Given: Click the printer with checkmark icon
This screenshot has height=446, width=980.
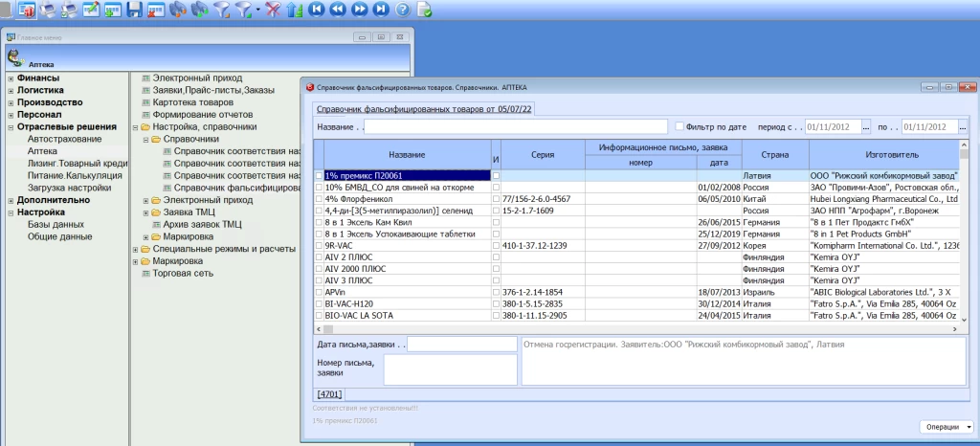Looking at the screenshot, I should [x=69, y=9].
